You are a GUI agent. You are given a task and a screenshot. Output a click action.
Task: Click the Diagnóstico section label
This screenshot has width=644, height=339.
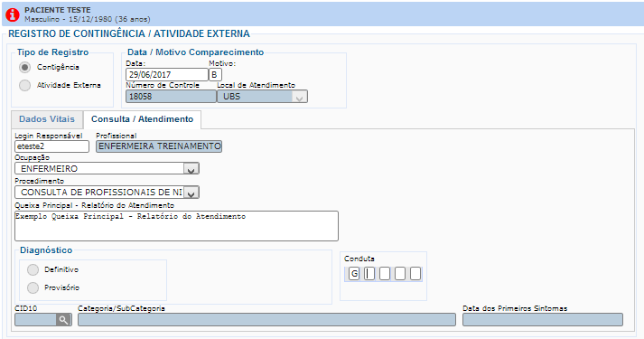46,250
